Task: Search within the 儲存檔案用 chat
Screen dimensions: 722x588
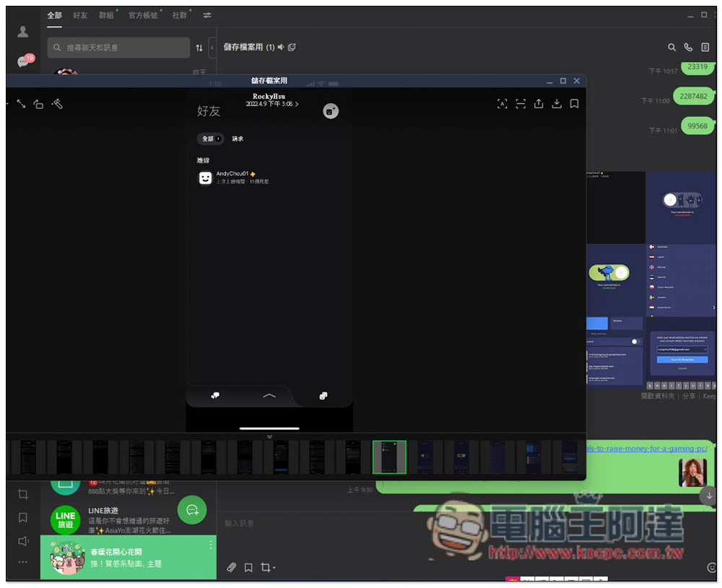Action: [671, 47]
